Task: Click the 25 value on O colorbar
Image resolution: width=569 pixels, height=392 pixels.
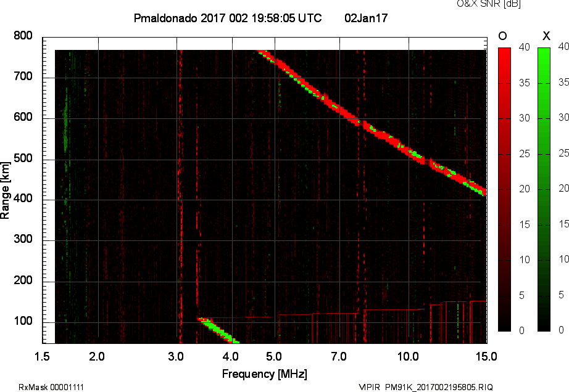Action: [x=525, y=154]
